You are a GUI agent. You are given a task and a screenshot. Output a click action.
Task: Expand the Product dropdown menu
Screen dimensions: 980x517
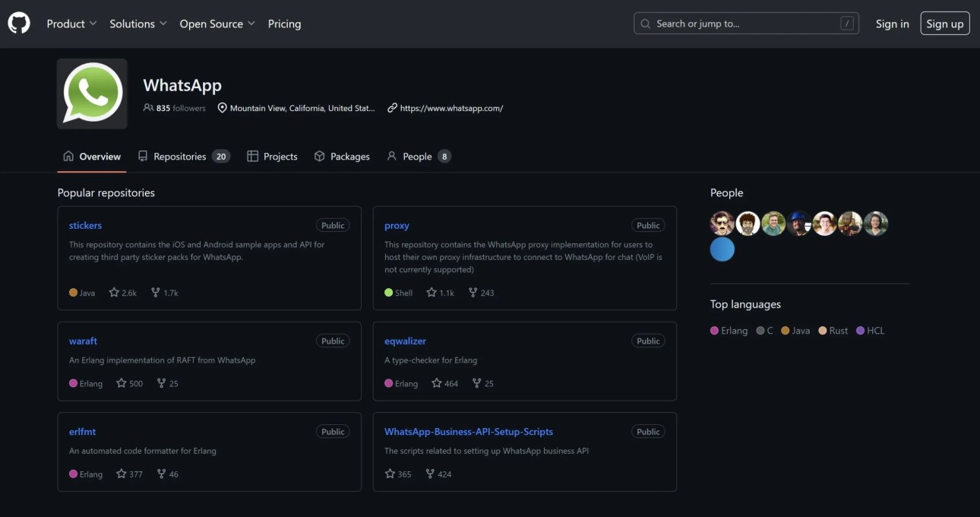pos(71,24)
